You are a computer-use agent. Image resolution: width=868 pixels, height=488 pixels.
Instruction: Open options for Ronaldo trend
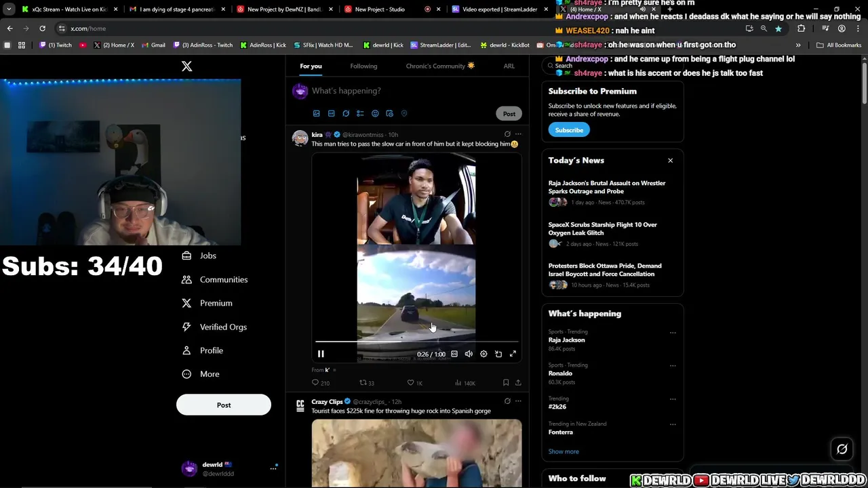673,366
